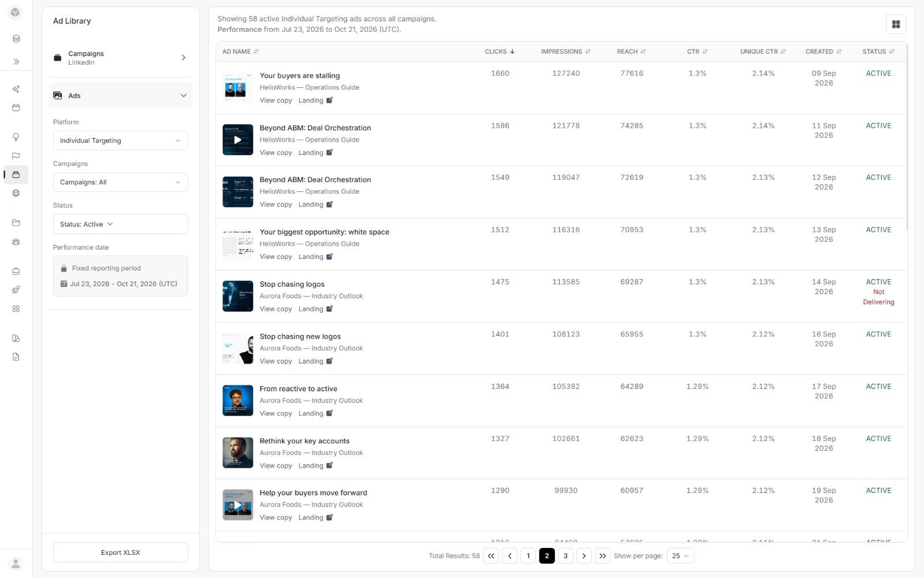Sort by Unique CTR column
The width and height of the screenshot is (924, 578).
coord(763,51)
